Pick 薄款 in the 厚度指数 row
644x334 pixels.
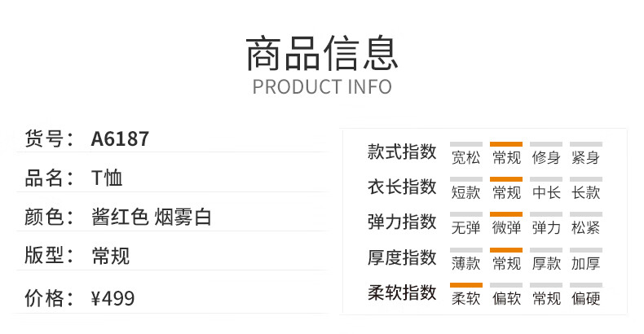pos(465,263)
